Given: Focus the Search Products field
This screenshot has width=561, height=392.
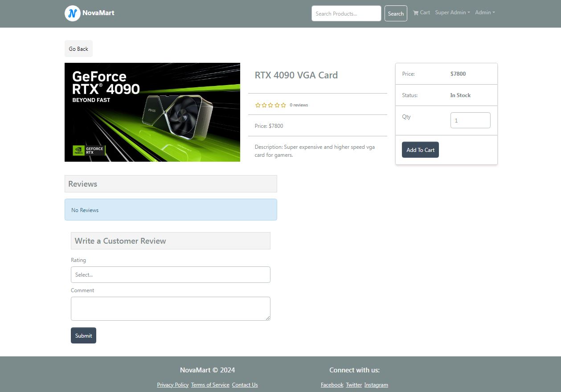Looking at the screenshot, I should coord(346,13).
